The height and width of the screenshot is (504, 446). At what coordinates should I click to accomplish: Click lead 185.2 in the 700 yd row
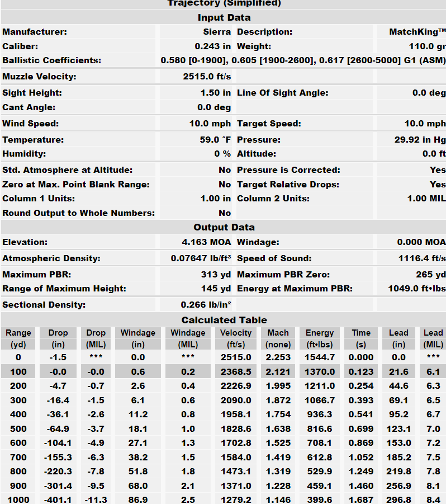click(398, 458)
